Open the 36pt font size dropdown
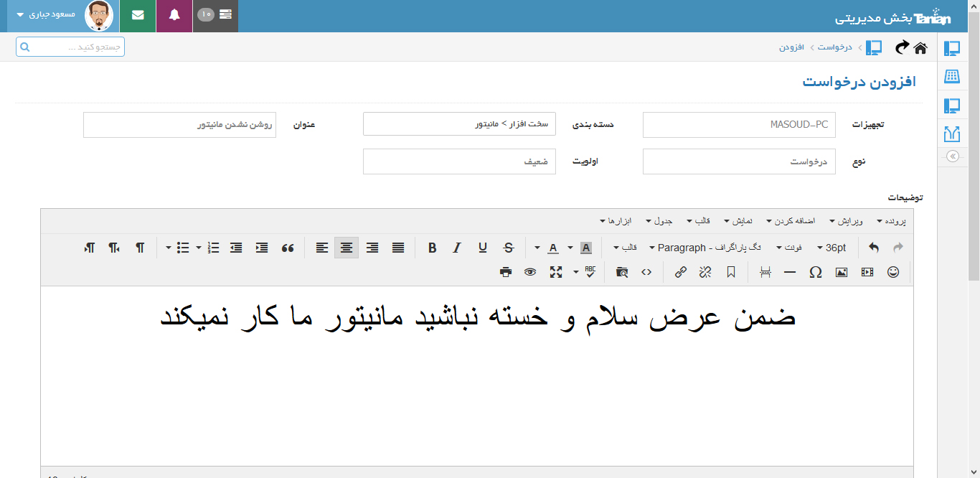Viewport: 980px width, 478px height. [831, 248]
